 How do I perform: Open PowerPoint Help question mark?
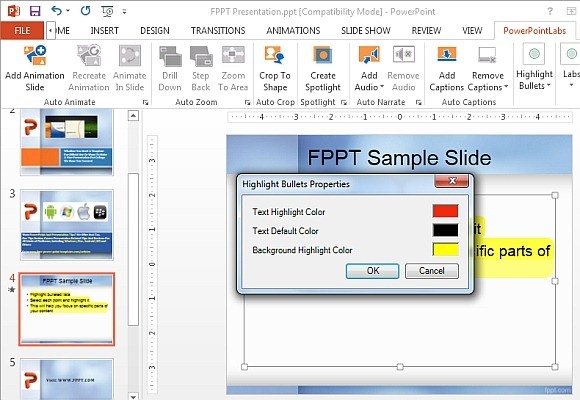pos(550,11)
